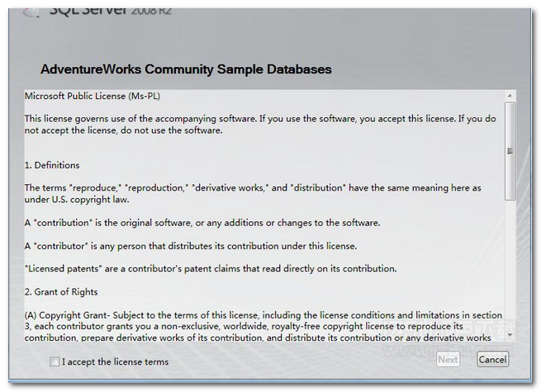541x392 pixels.
Task: Click the '(A) Copyright Grant-' paragraph
Action: [x=263, y=326]
